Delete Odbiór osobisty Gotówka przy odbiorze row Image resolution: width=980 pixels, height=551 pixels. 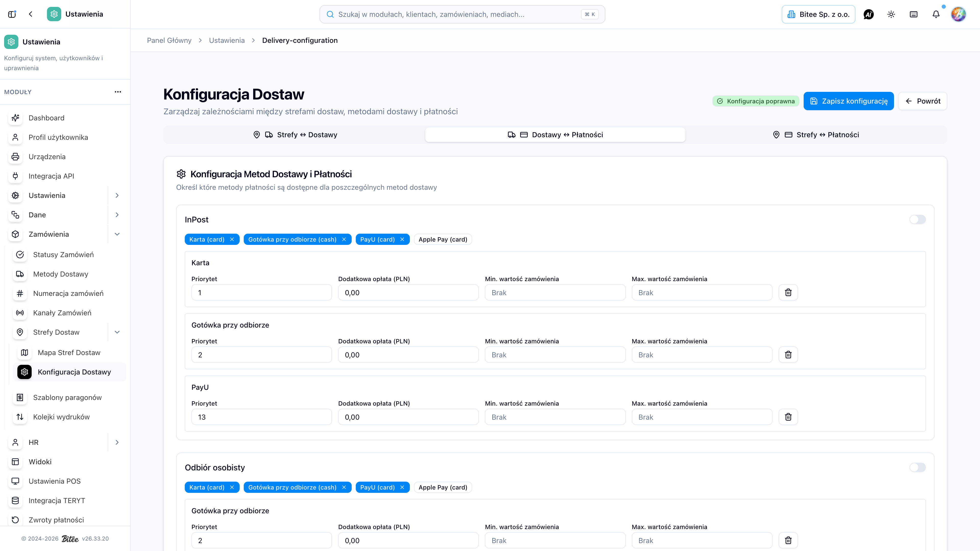[788, 540]
